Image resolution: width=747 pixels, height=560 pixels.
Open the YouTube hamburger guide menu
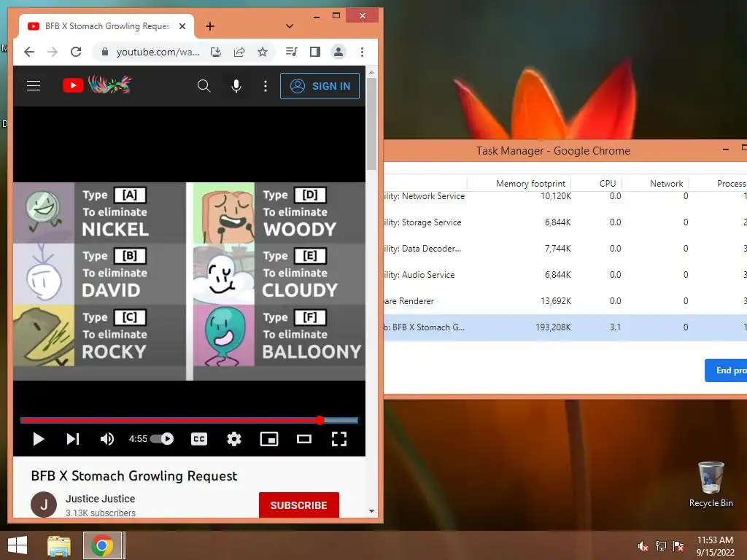point(34,86)
